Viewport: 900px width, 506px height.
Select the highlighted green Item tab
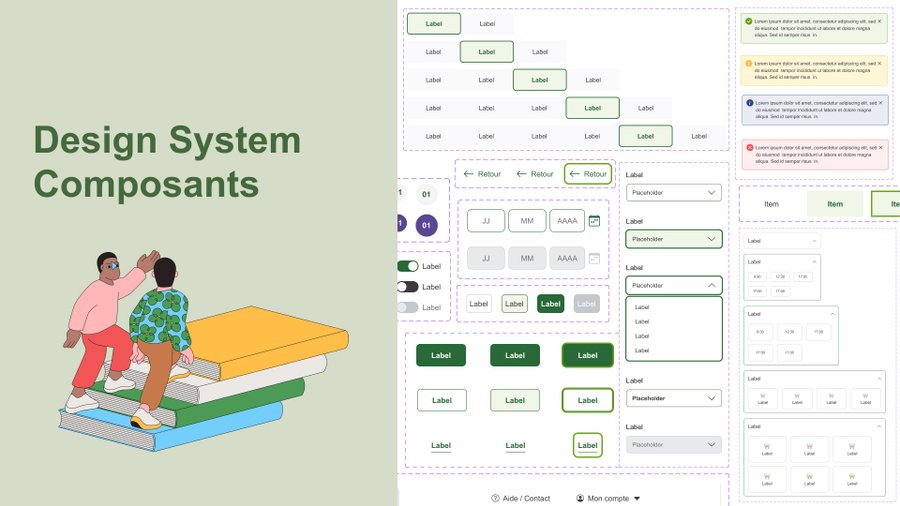[834, 204]
